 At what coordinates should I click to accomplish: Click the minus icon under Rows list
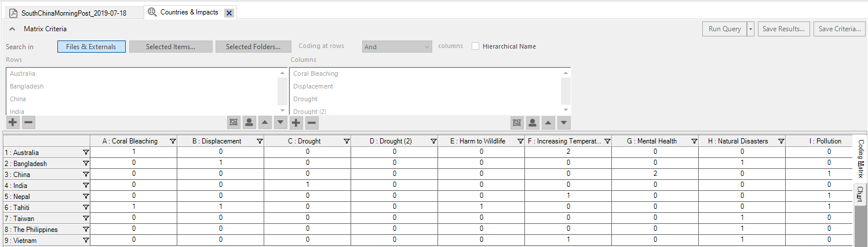tap(28, 122)
